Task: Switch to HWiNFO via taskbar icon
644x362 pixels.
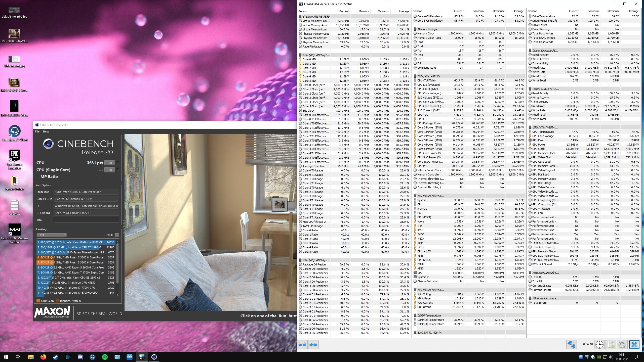Action: pyautogui.click(x=142, y=357)
